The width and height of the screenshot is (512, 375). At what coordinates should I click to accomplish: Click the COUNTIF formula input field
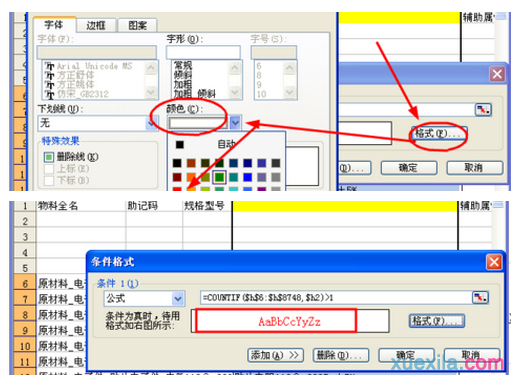[336, 297]
